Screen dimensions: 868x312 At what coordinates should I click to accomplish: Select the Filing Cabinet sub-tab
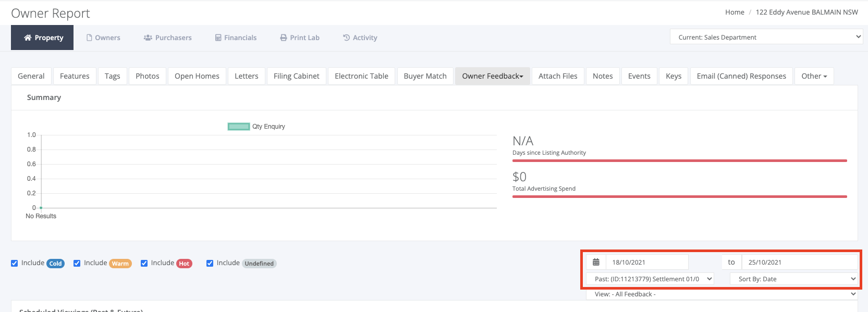click(x=297, y=76)
